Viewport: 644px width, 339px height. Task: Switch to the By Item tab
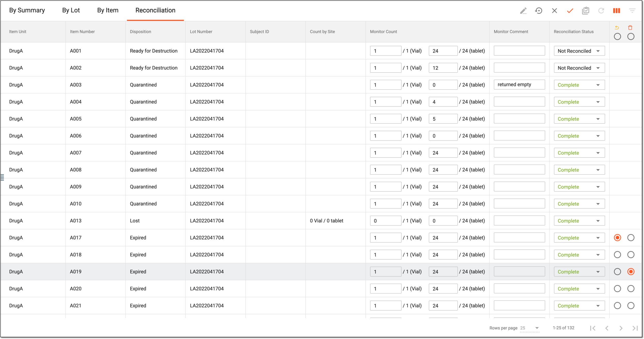(108, 10)
